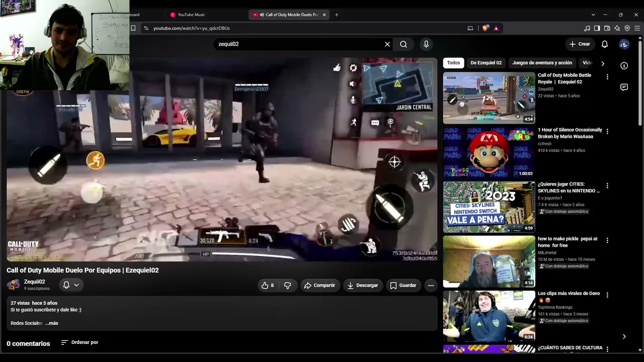Click the youtube.com address bar URL
Screen dimensions: 644x362
coord(192,28)
